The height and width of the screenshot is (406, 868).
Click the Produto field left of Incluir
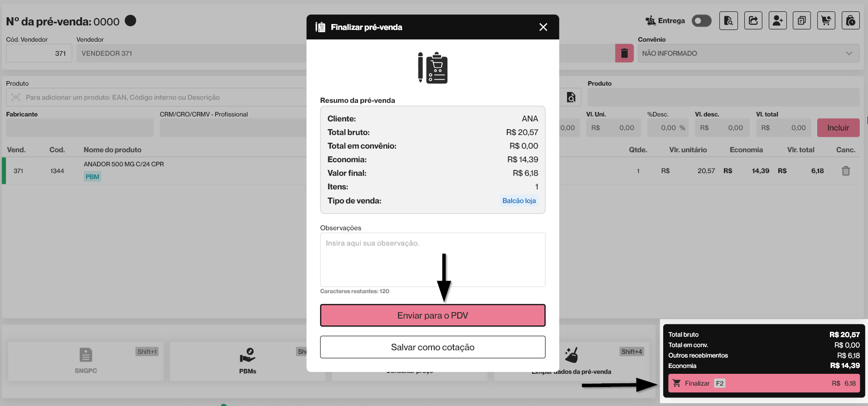[723, 97]
